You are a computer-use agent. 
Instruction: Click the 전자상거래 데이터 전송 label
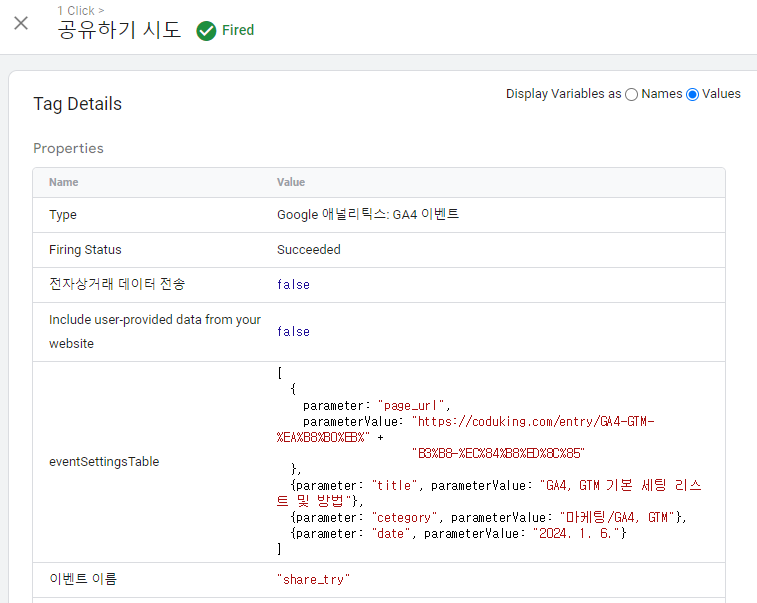(x=117, y=284)
